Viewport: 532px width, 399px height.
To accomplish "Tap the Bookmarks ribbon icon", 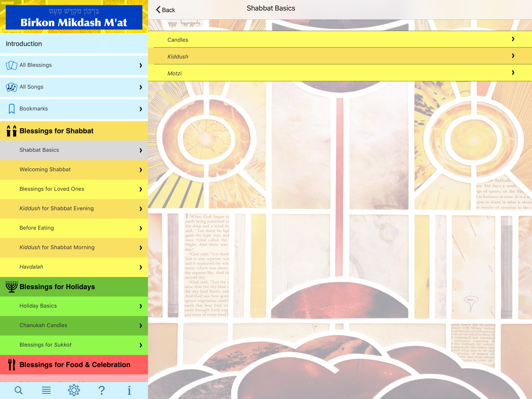I will 11,109.
